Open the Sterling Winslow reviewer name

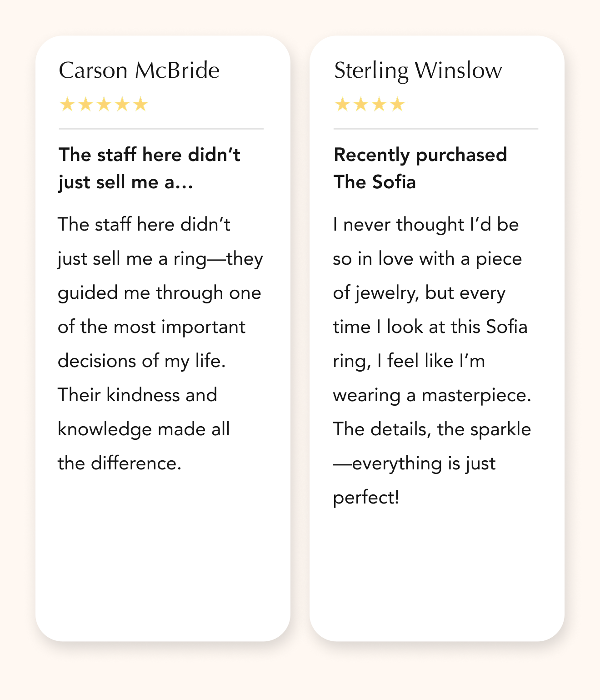pyautogui.click(x=418, y=71)
